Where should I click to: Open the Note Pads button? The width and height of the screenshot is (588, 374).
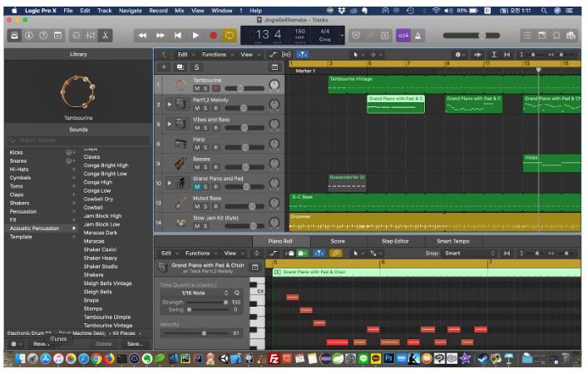[542, 36]
